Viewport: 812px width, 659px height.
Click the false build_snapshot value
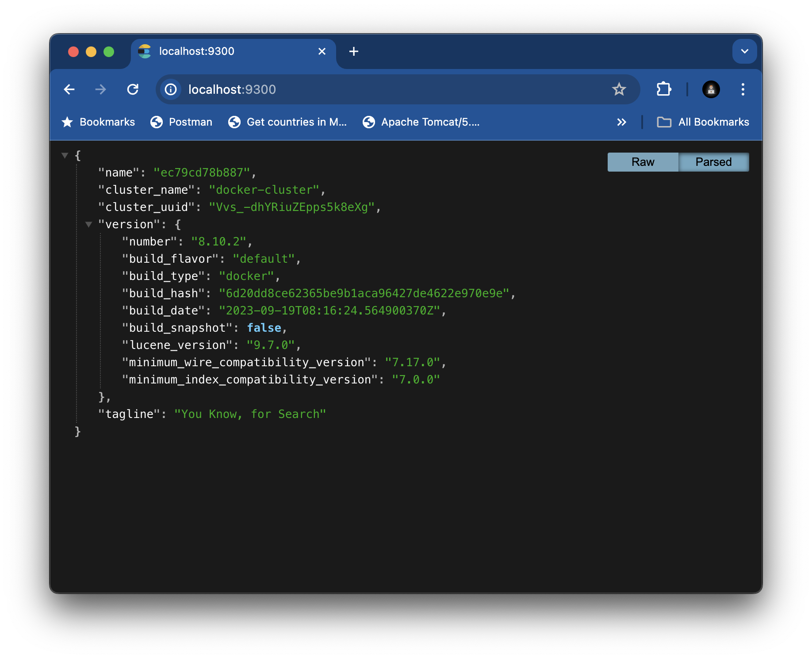pyautogui.click(x=264, y=328)
